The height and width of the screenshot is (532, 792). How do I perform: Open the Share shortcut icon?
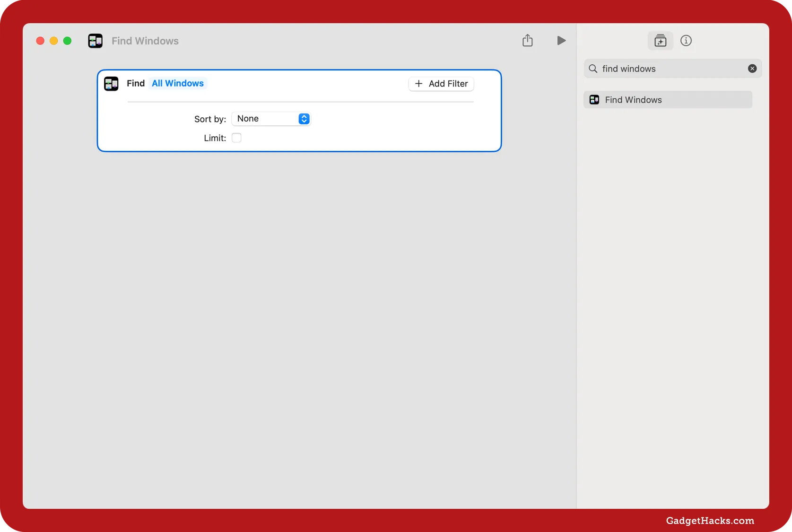tap(528, 41)
